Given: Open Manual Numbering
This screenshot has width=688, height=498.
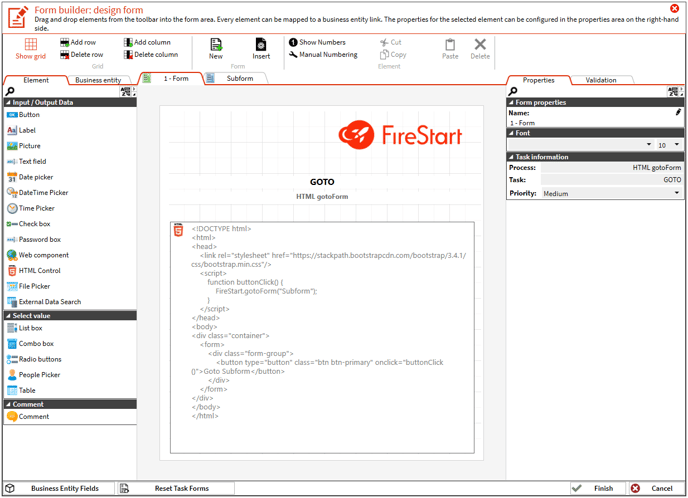Looking at the screenshot, I should tap(323, 54).
